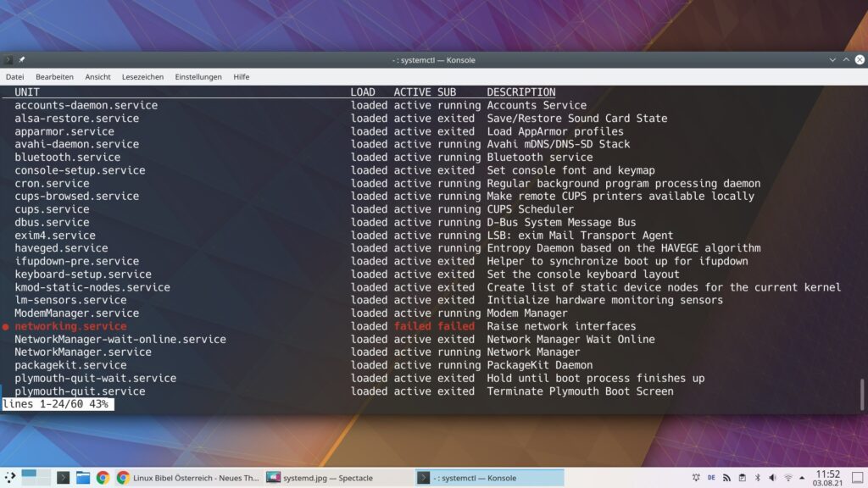Click the UNIT column header
This screenshot has height=488, width=868.
coord(27,92)
